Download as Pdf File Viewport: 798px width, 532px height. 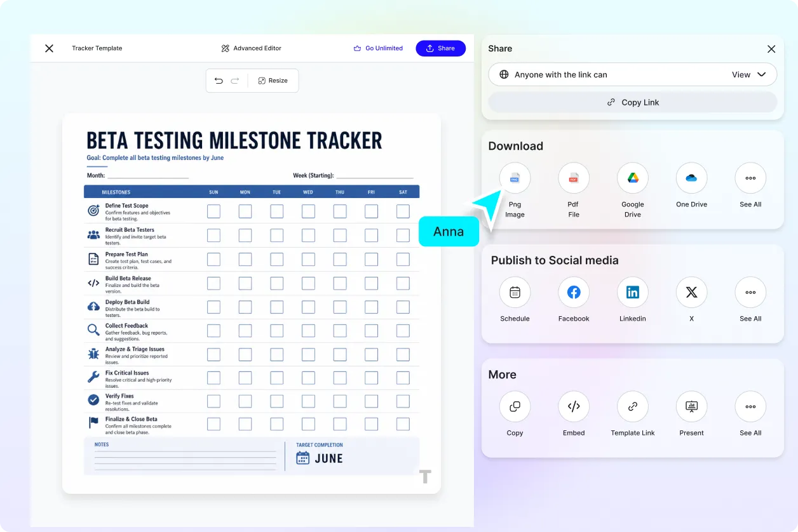(x=574, y=178)
